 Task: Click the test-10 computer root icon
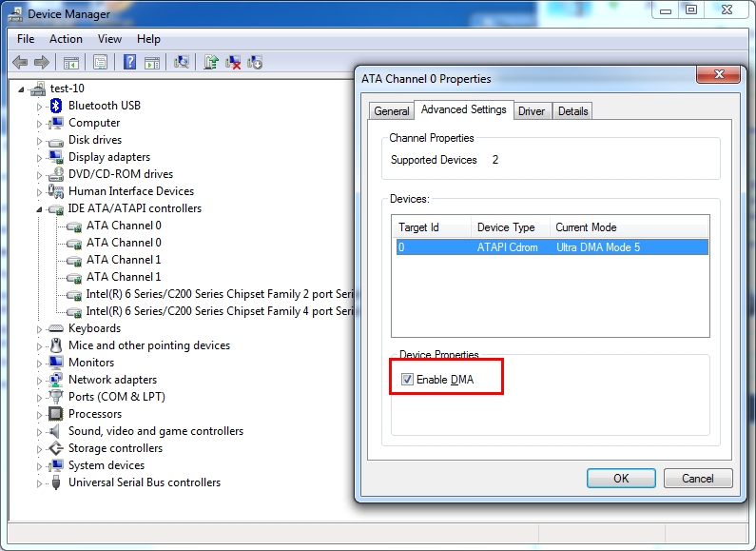click(38, 89)
